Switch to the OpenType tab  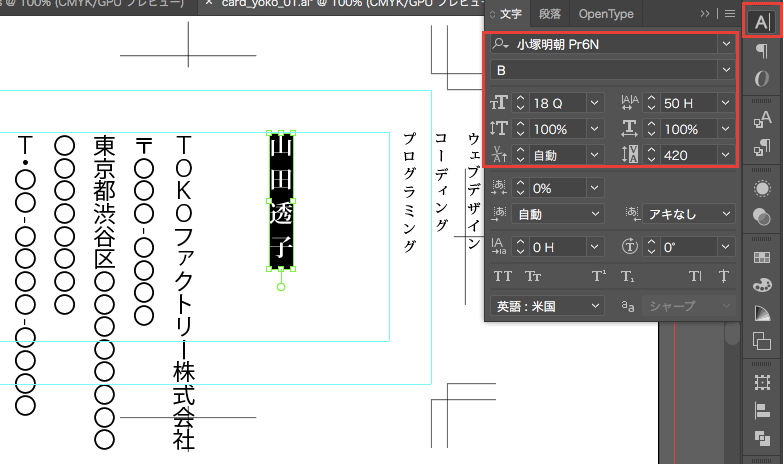[606, 14]
